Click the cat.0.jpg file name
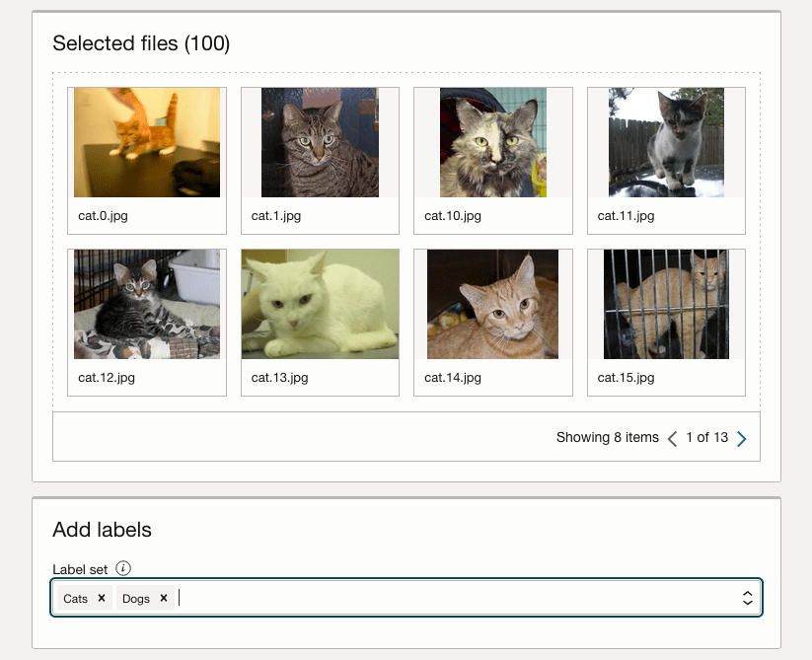This screenshot has height=660, width=812. tap(107, 216)
